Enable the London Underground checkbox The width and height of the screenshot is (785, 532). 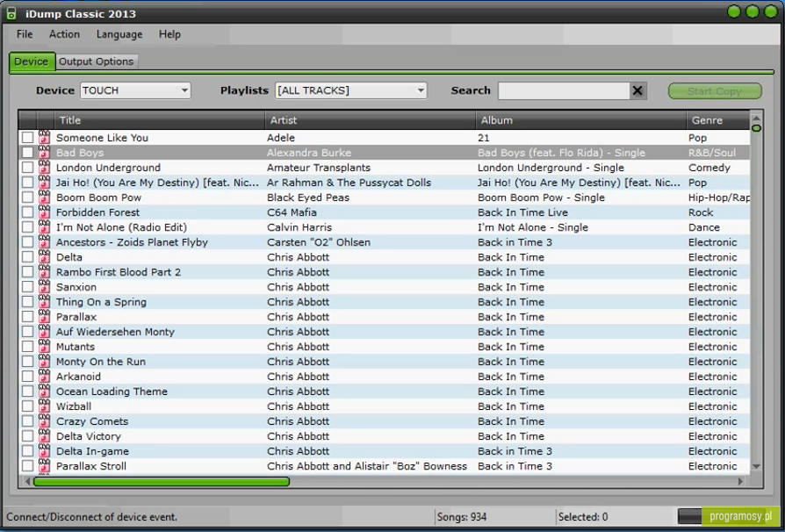pos(27,168)
